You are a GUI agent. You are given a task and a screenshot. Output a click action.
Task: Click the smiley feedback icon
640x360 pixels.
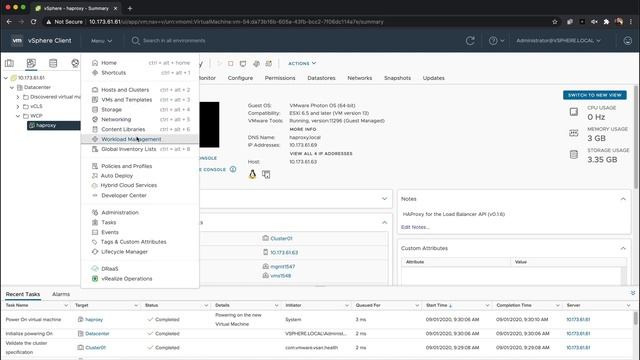[628, 40]
